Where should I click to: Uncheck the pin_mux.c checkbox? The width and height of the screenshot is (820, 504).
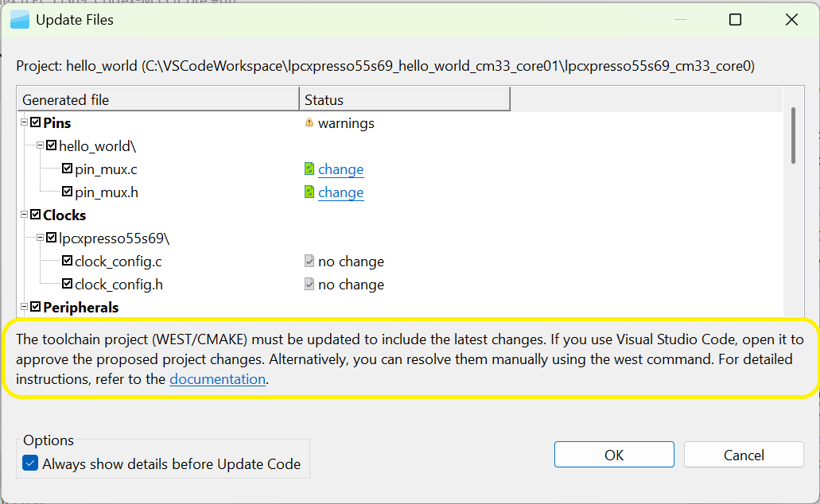(68, 169)
